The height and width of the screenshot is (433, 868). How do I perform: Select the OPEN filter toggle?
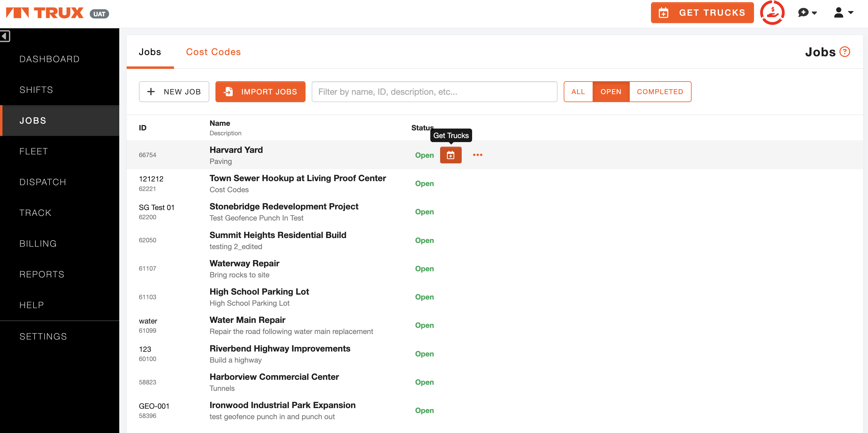coord(610,92)
